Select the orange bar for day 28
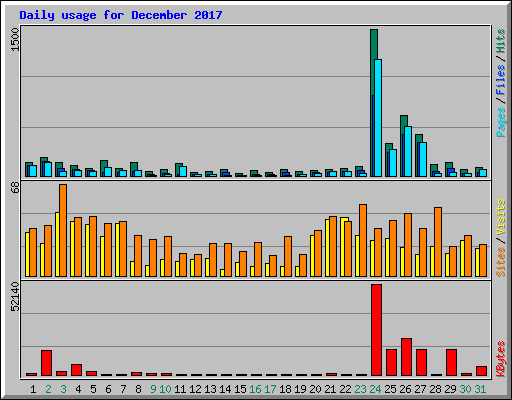This screenshot has width=512, height=400. point(438,242)
